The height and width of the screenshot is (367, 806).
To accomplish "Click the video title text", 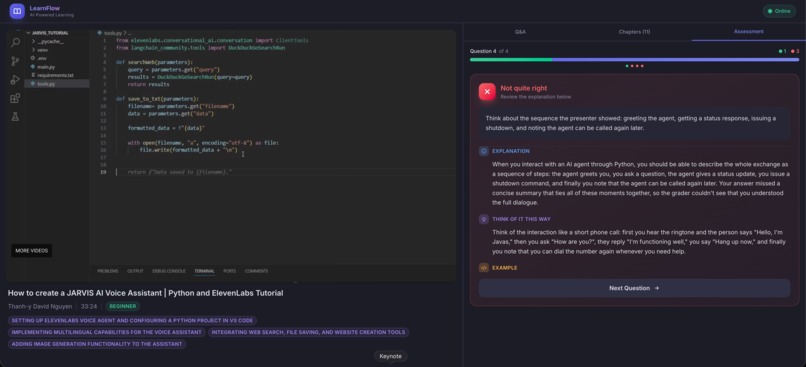I will pos(145,293).
